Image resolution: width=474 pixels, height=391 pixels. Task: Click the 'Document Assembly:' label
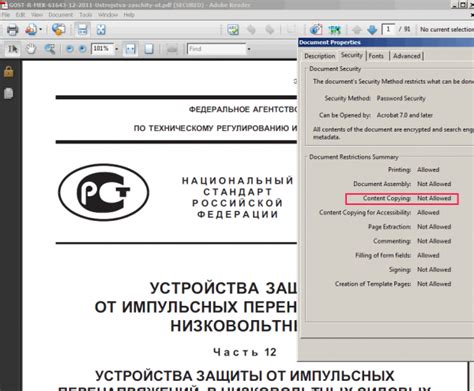coord(382,184)
